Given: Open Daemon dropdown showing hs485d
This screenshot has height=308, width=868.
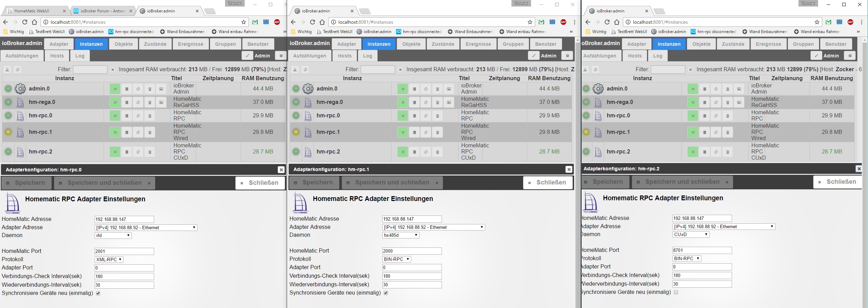Looking at the screenshot, I should point(401,235).
